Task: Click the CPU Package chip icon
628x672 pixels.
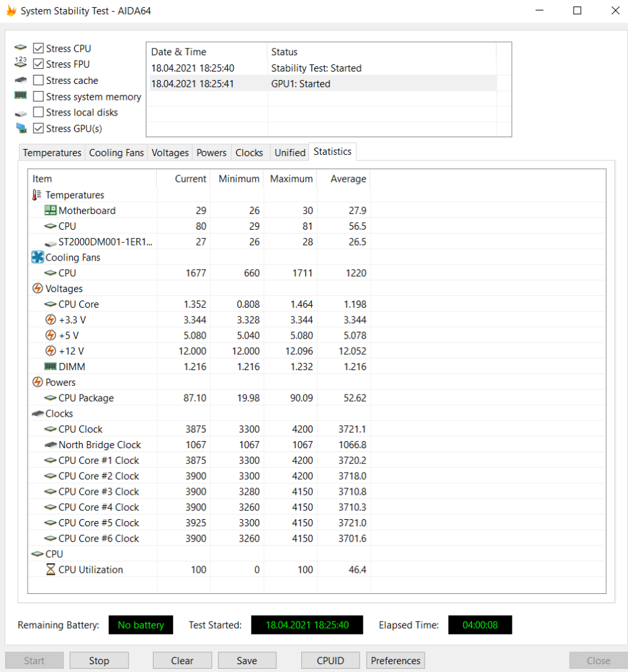Action: click(51, 398)
